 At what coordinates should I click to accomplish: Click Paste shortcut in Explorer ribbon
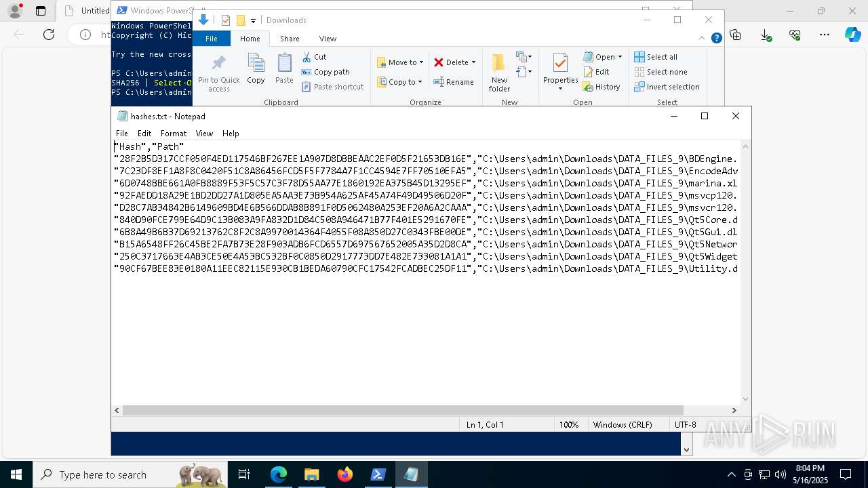pos(332,87)
